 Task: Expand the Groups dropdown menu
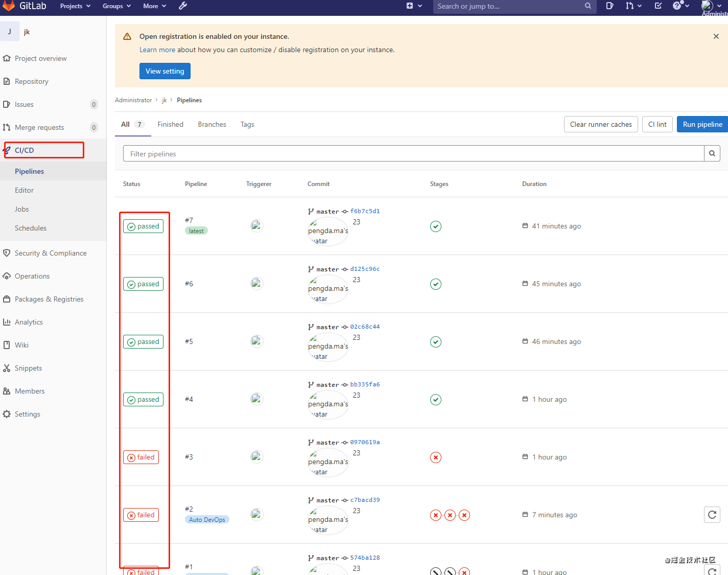(x=116, y=6)
